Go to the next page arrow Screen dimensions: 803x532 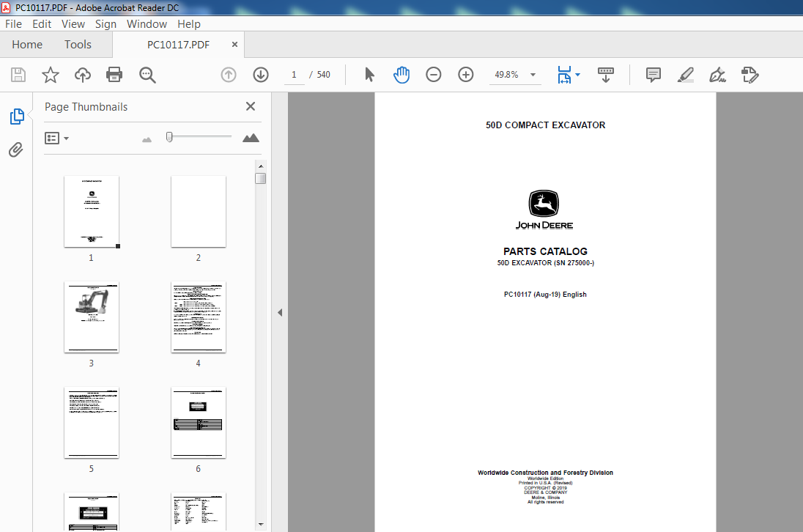coord(261,75)
